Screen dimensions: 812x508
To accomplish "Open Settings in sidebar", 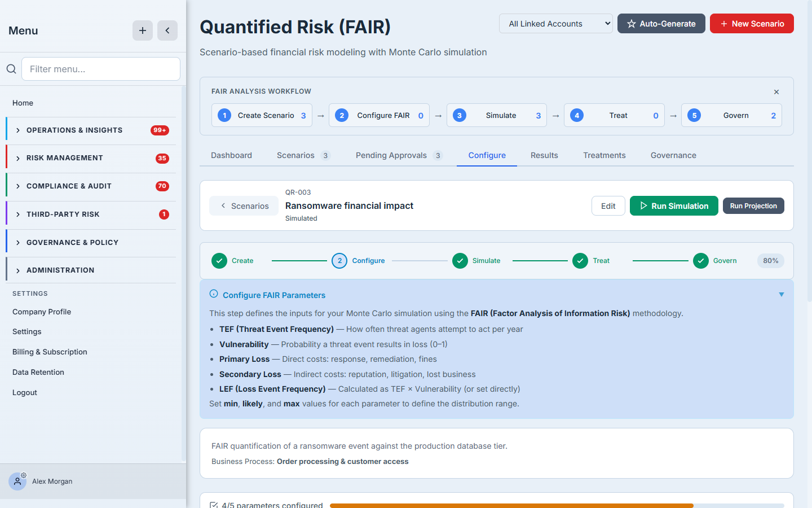I will pyautogui.click(x=27, y=331).
